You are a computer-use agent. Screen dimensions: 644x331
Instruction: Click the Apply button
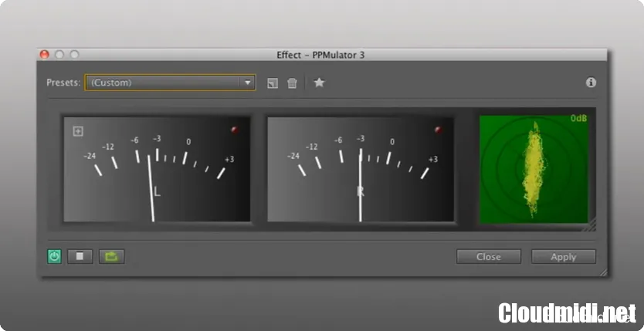[563, 257]
